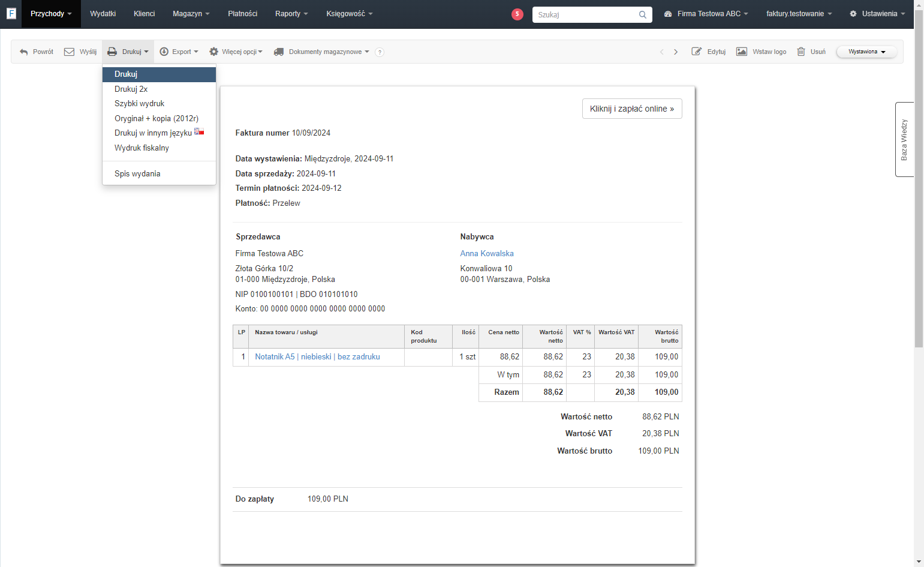Image resolution: width=924 pixels, height=567 pixels.
Task: Open the notifications badge showing 5
Action: (x=517, y=14)
